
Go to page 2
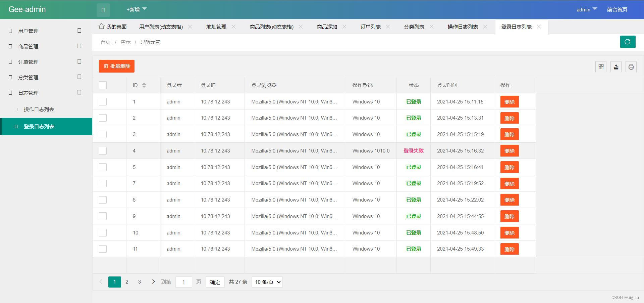tap(127, 282)
